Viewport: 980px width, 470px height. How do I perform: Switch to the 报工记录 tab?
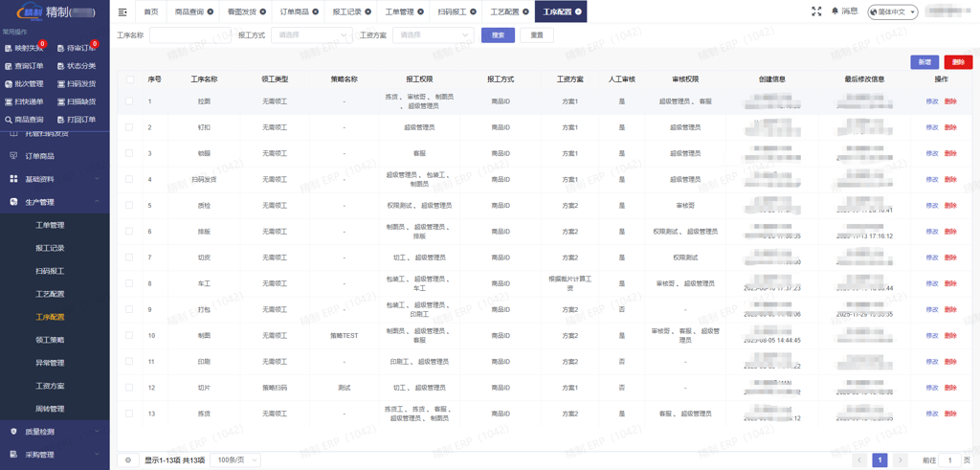coord(345,11)
